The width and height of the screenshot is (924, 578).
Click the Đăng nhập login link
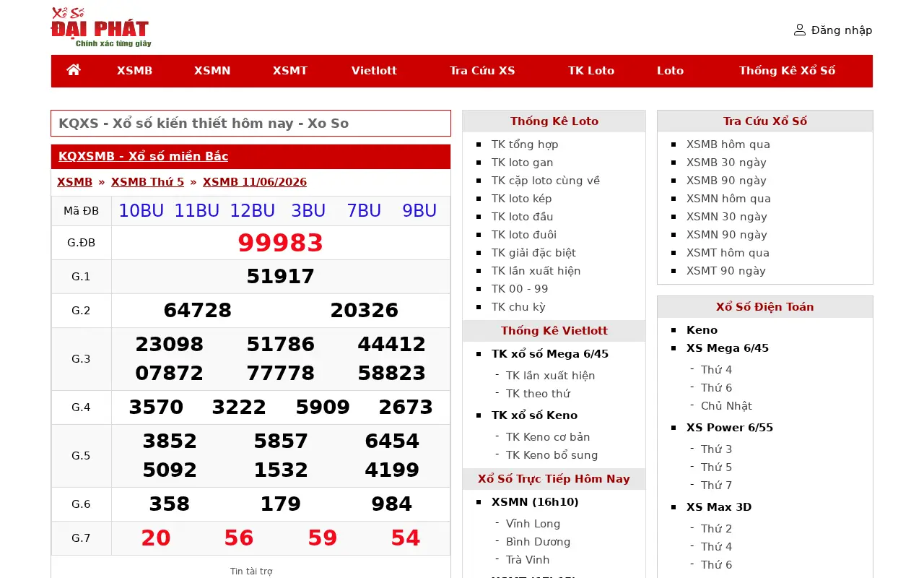pyautogui.click(x=842, y=30)
